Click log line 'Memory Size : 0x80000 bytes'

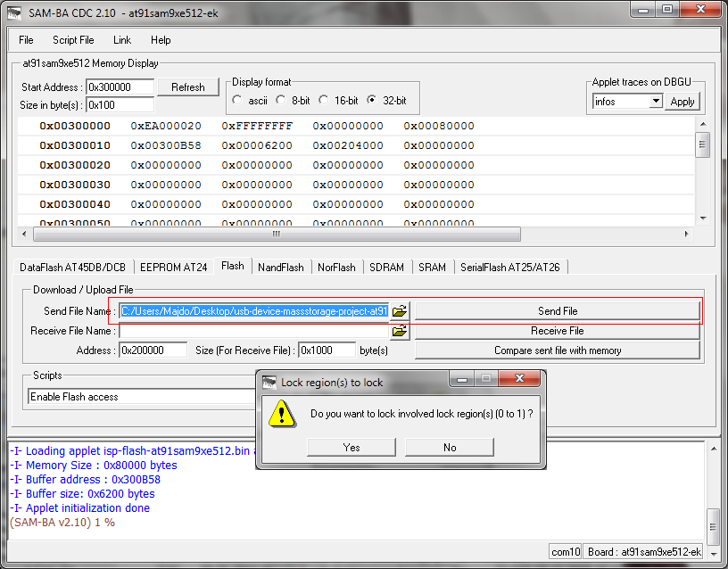click(x=94, y=465)
